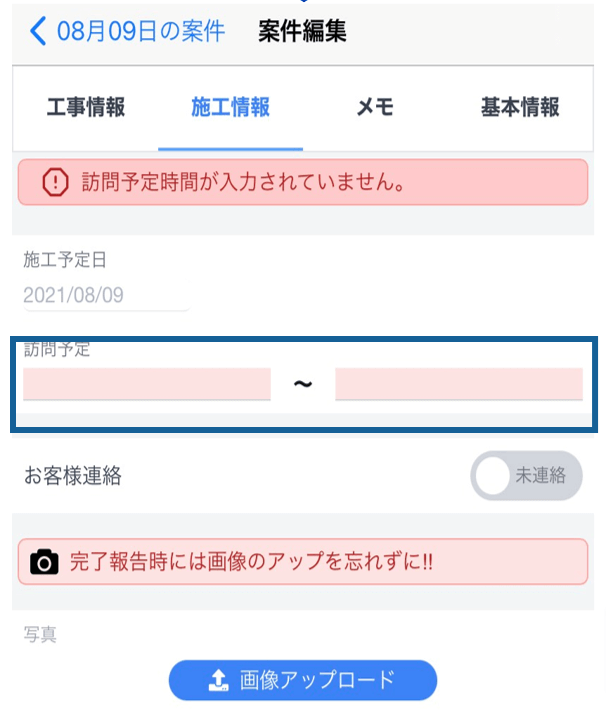Viewport: 606px width, 716px height.
Task: Select the 訪問予定 start time field
Action: [147, 384]
